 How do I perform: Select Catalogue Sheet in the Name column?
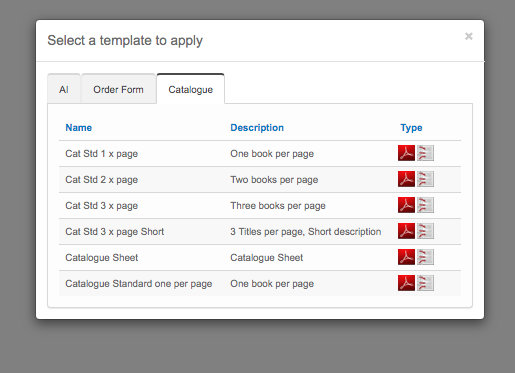click(102, 258)
